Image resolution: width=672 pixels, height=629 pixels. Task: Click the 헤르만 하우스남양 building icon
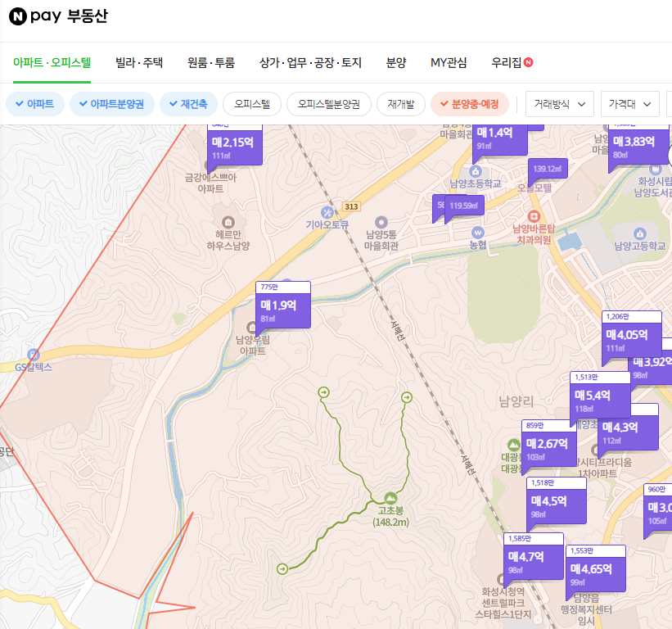[228, 222]
